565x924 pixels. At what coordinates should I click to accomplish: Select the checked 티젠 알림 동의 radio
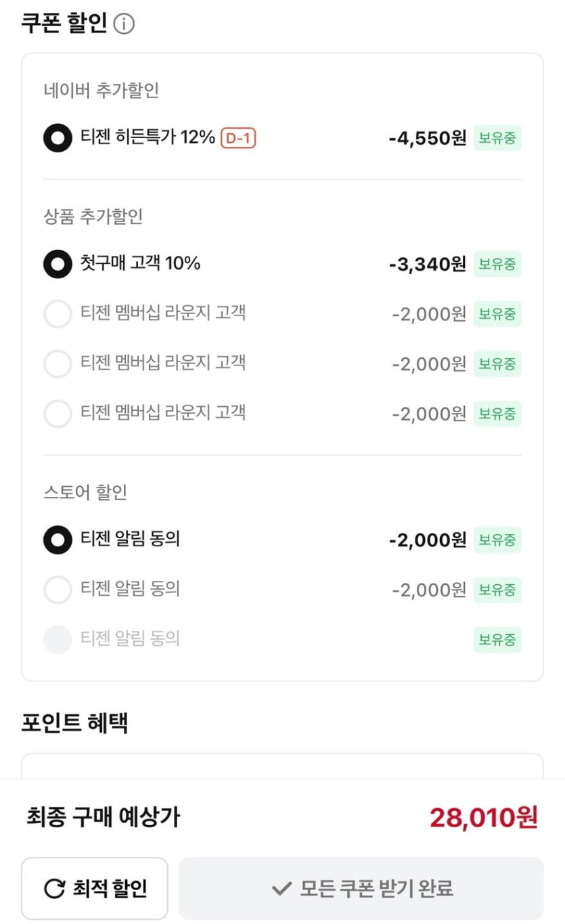click(x=58, y=540)
